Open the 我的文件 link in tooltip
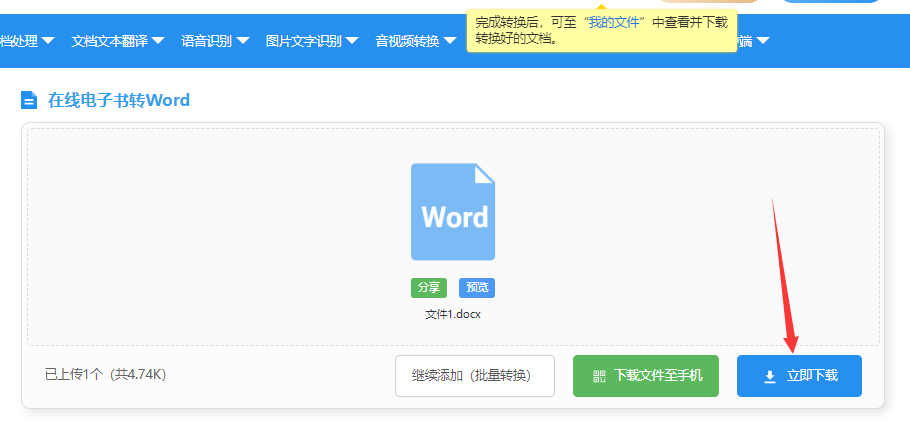The height and width of the screenshot is (422, 910). 616,23
